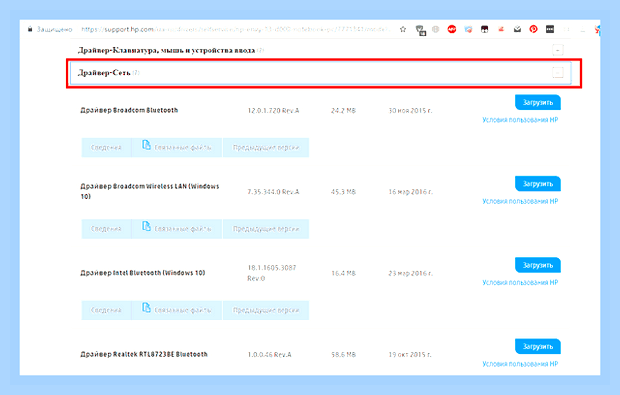Open the mail envelope extension icon
This screenshot has width=620, height=395.
pos(517,29)
